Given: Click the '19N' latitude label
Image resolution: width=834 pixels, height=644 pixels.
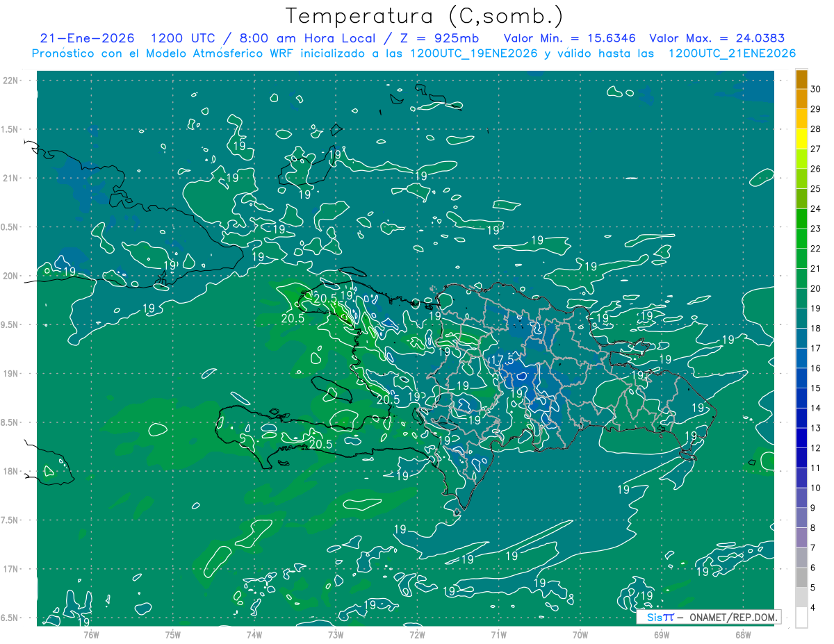Looking at the screenshot, I should tap(10, 374).
